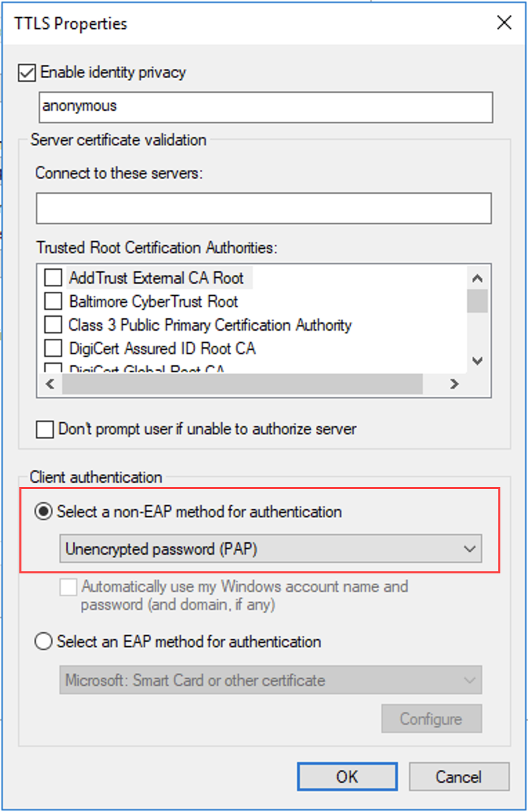Check DigiCert Assured ID Root CA
The image size is (528, 812).
[x=53, y=349]
